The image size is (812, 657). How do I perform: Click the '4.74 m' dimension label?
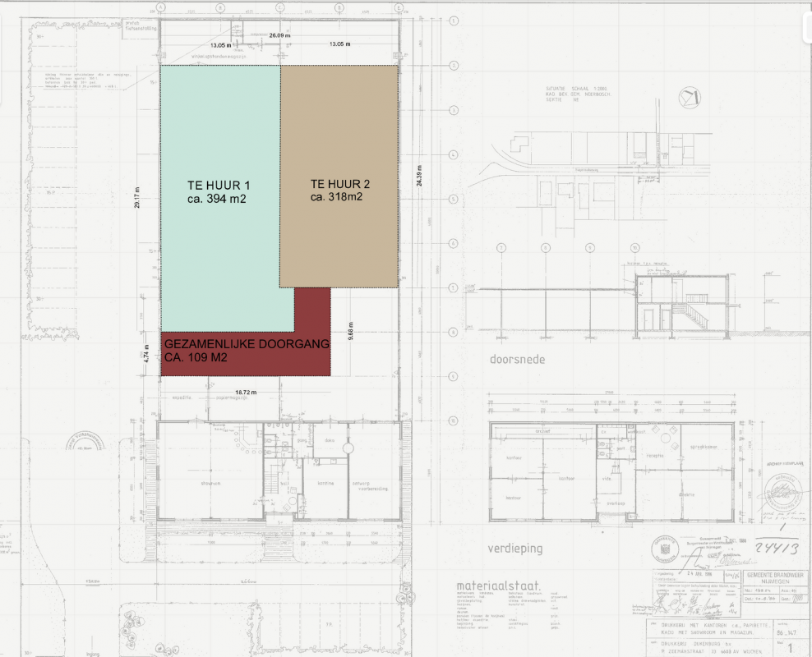146,353
